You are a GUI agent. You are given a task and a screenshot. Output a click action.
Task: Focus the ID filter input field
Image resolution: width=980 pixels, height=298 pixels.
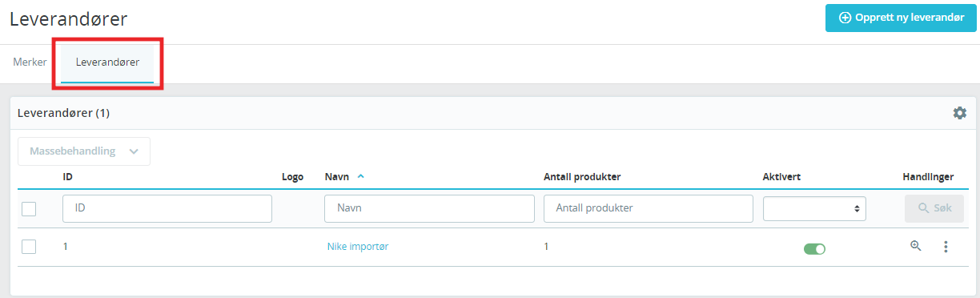167,208
